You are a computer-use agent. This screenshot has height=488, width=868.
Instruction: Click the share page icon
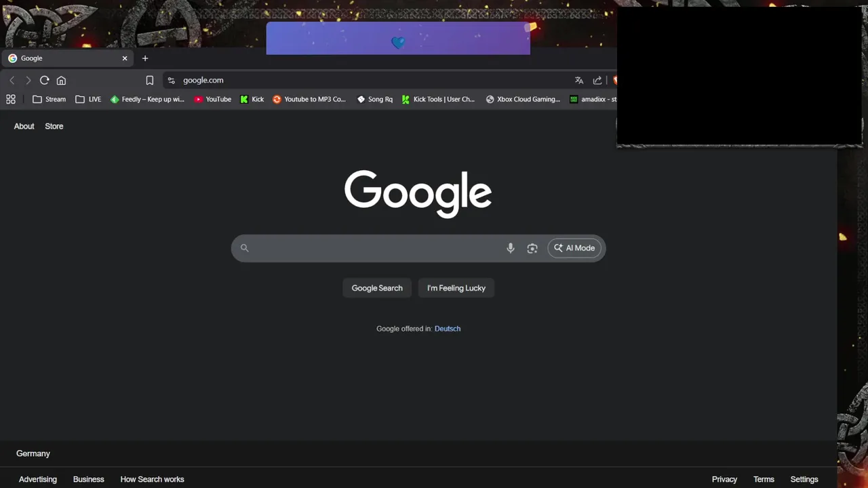click(597, 80)
